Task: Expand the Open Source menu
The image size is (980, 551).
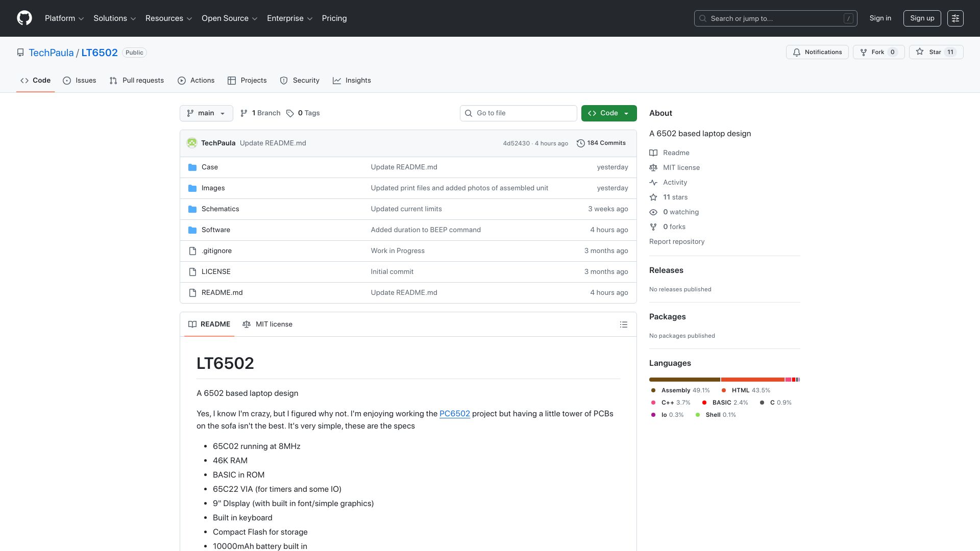Action: (230, 18)
